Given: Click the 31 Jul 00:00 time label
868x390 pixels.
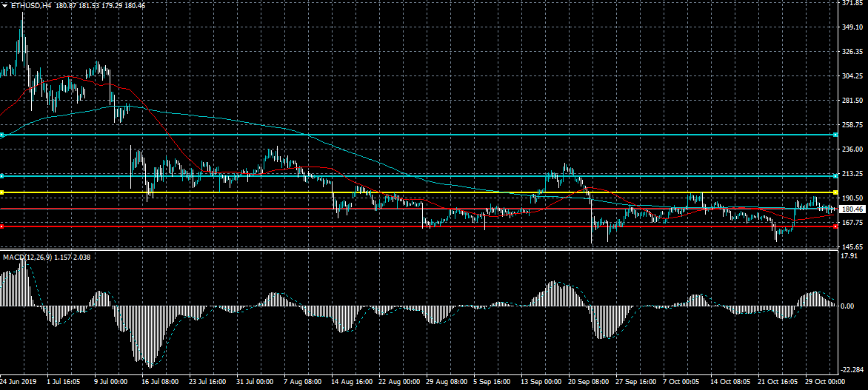Looking at the screenshot, I should 256,383.
